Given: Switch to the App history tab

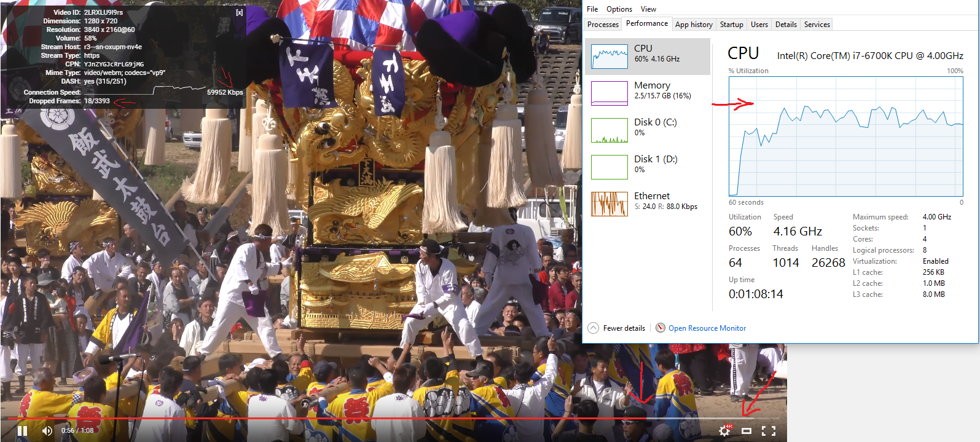Looking at the screenshot, I should click(x=694, y=25).
